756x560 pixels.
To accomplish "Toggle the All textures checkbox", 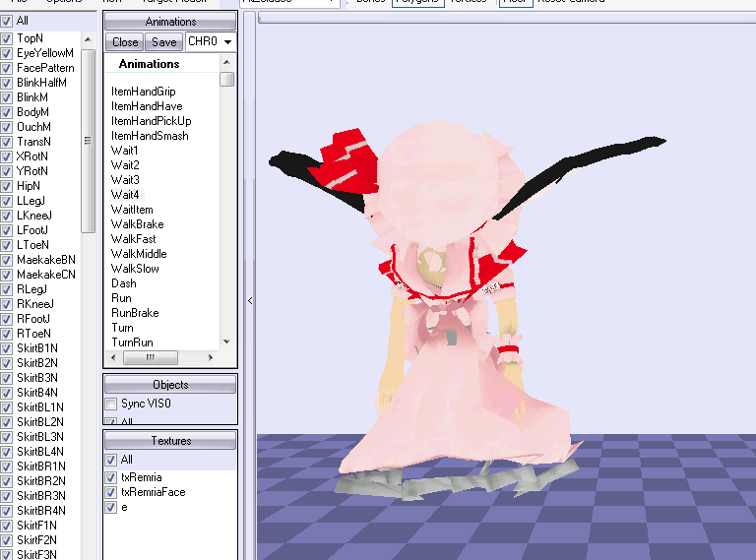I will 111,460.
